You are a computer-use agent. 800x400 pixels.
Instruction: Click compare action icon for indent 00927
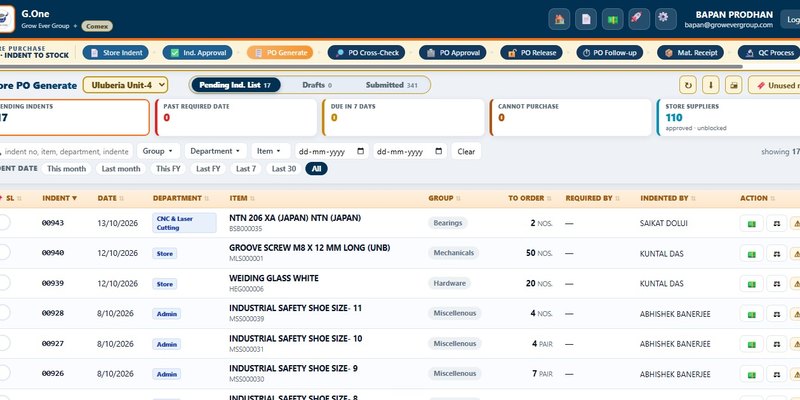tap(777, 344)
